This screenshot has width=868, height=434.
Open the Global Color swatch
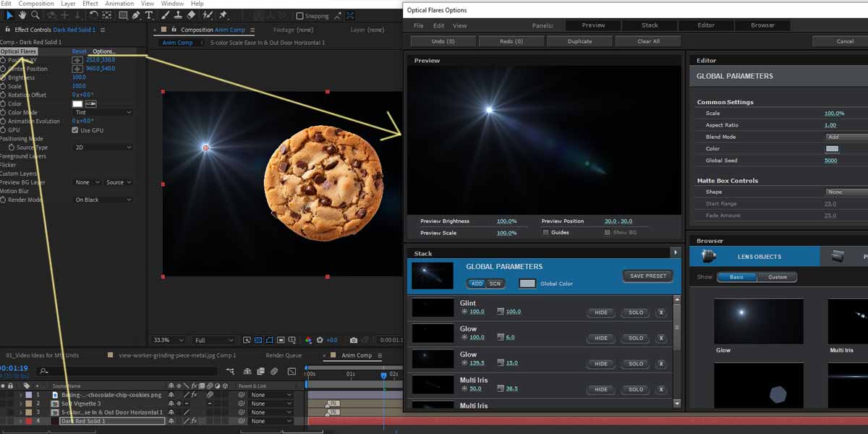tap(527, 284)
